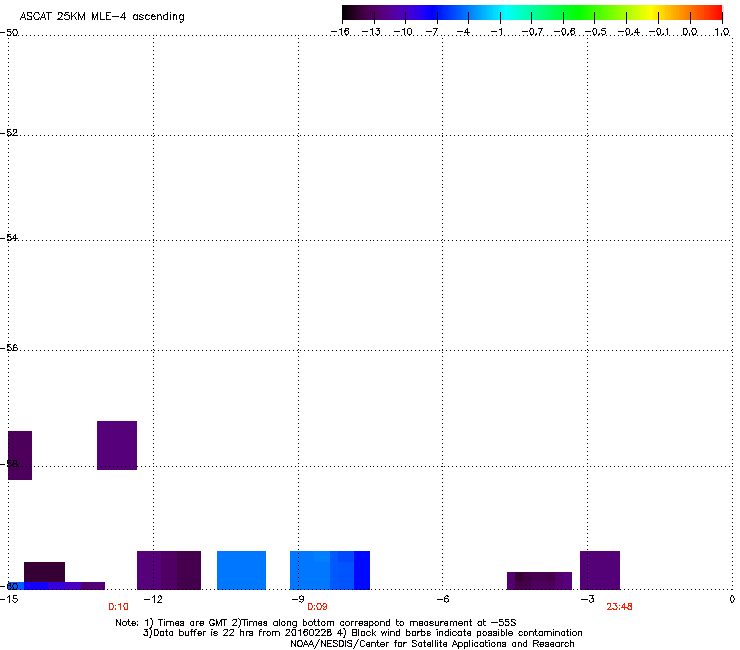Click the "ASCAT 25KM MLE-4 ascending" title

pyautogui.click(x=102, y=16)
